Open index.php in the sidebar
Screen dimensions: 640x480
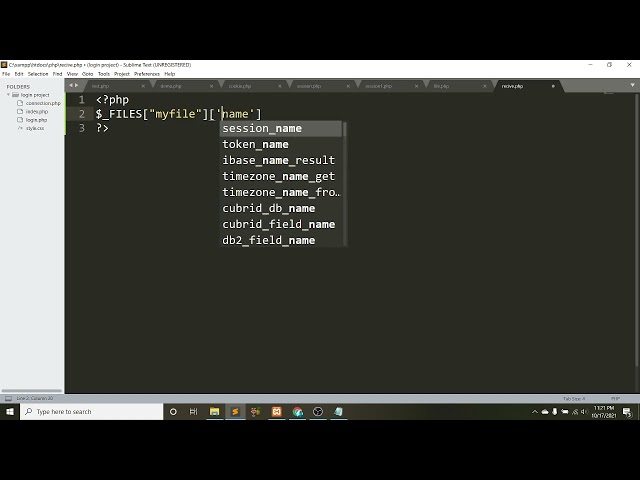(x=37, y=111)
